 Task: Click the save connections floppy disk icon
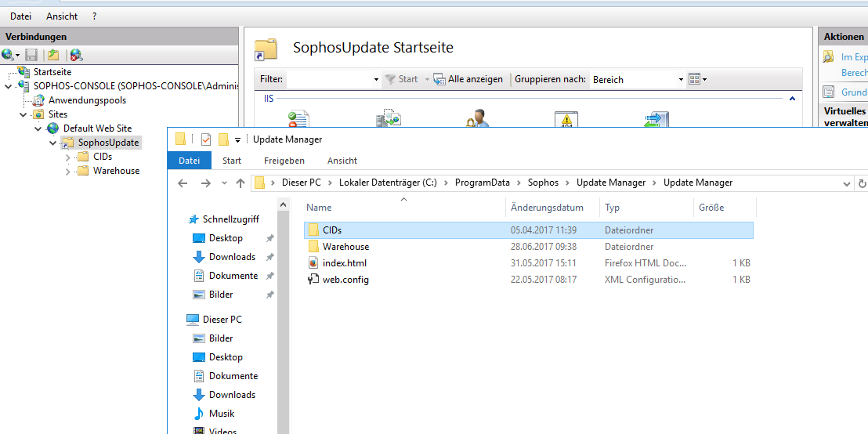click(31, 55)
